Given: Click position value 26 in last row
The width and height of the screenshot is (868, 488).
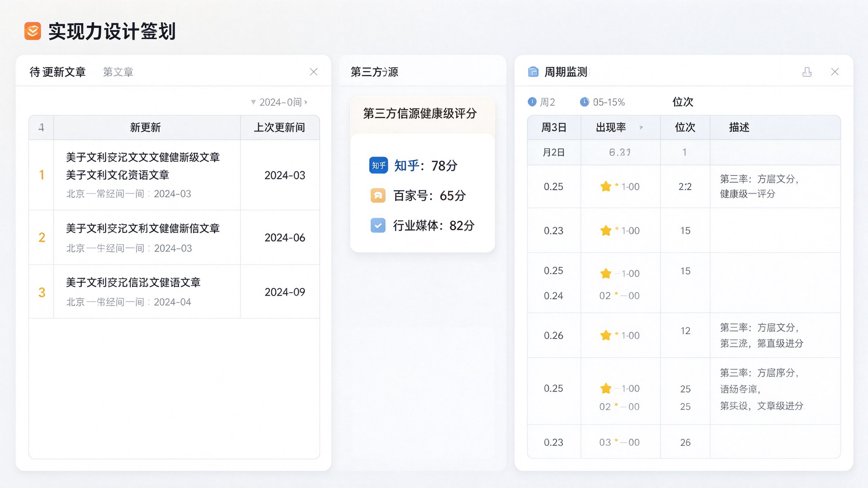Looking at the screenshot, I should pos(685,442).
